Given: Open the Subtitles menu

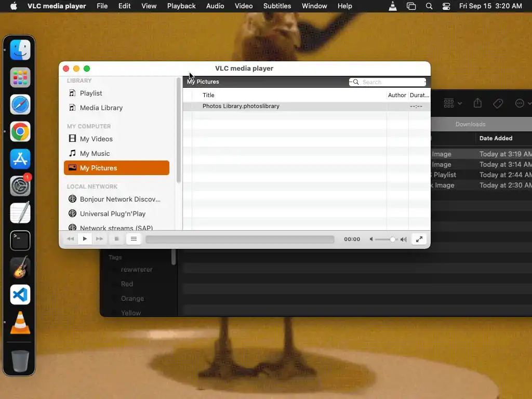Looking at the screenshot, I should pyautogui.click(x=277, y=6).
